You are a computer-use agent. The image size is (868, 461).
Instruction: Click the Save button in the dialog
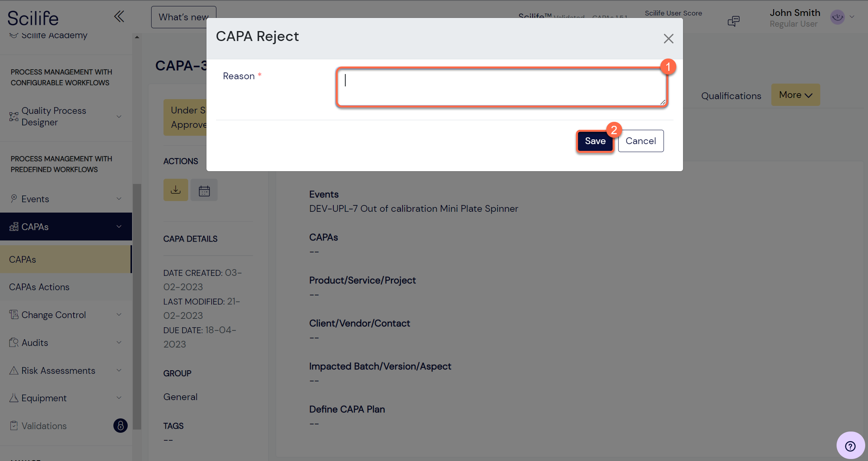point(595,141)
